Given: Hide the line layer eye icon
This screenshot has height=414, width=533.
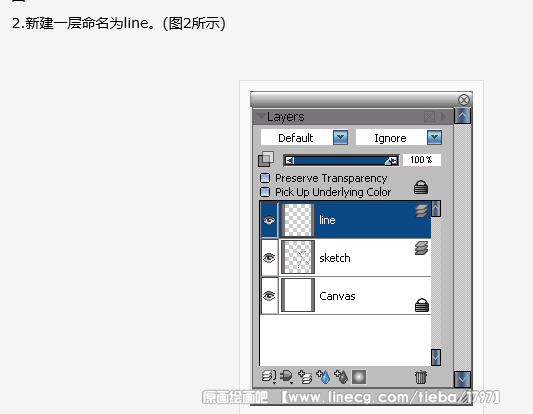Looking at the screenshot, I should pos(269,220).
